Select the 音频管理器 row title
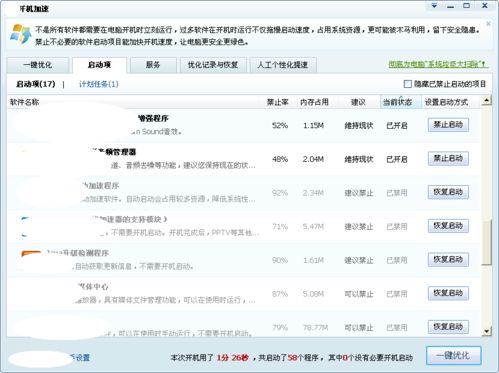The height and width of the screenshot is (373, 499). click(x=114, y=152)
